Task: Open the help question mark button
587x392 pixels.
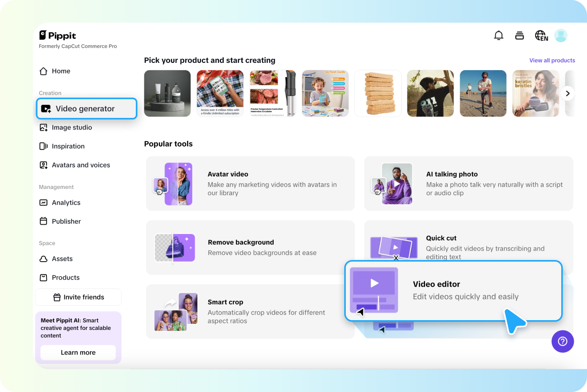Action: point(562,341)
